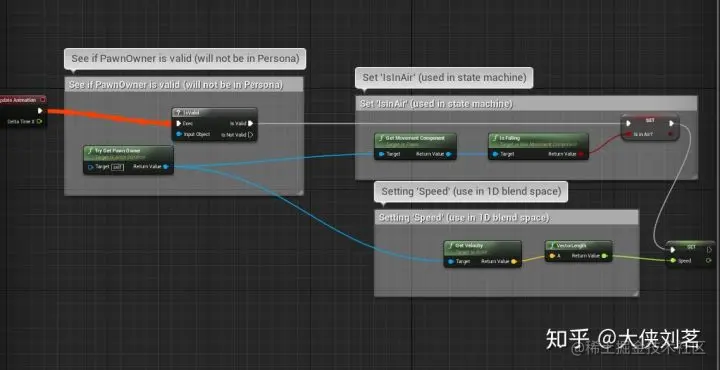Click Target pin on Get Velocity node

tap(451, 262)
